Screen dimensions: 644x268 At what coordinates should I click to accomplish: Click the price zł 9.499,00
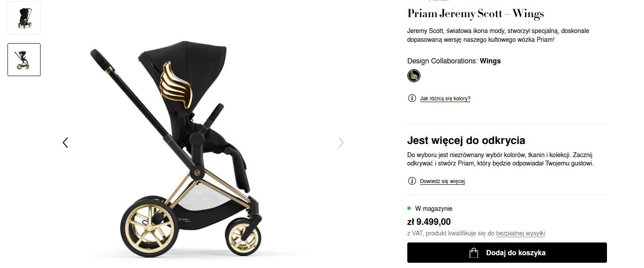pyautogui.click(x=429, y=222)
